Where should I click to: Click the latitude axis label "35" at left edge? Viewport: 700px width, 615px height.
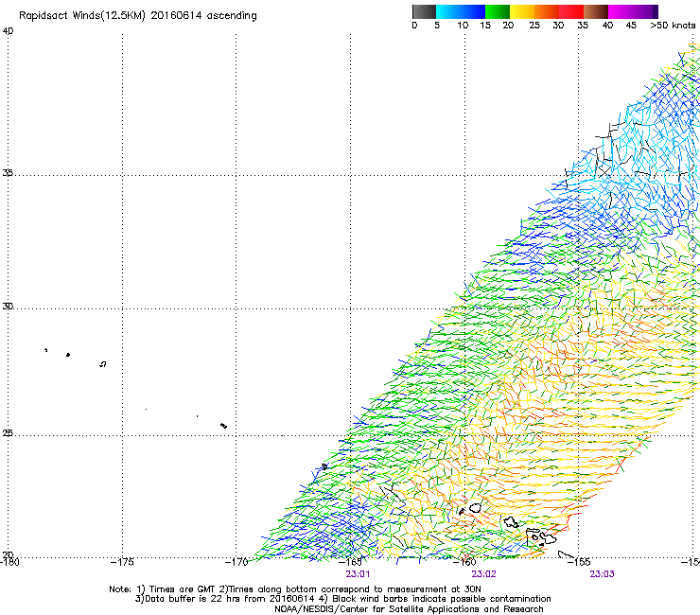tap(8, 172)
